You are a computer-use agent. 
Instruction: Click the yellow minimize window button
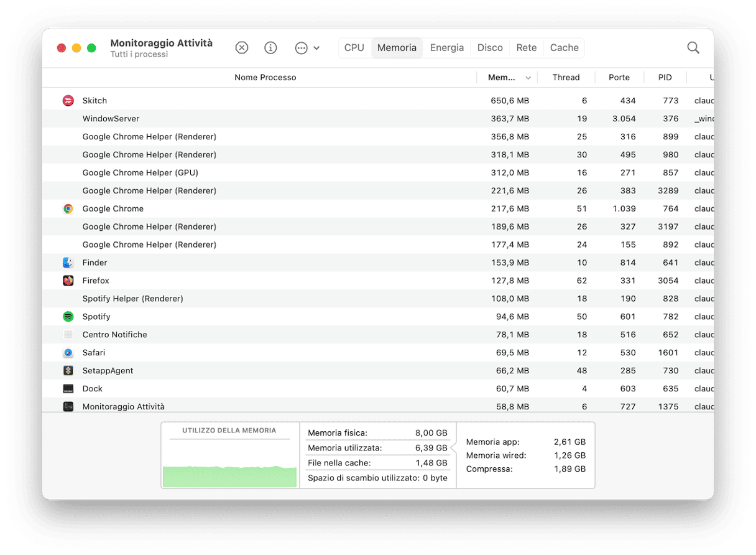pyautogui.click(x=76, y=48)
